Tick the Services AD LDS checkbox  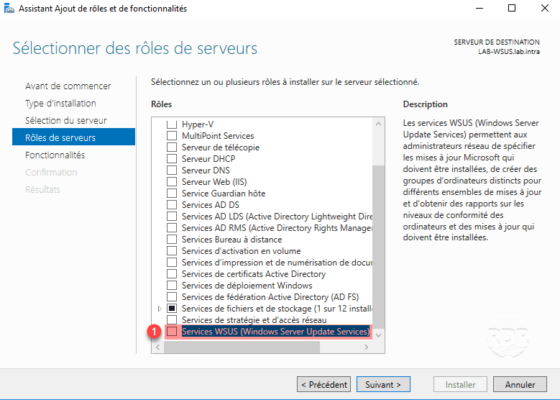172,216
